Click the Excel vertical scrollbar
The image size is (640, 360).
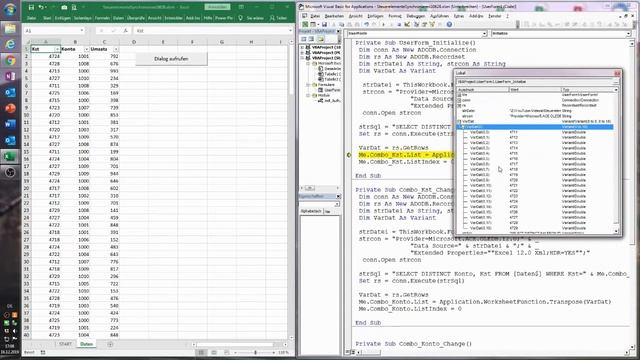tap(291, 190)
